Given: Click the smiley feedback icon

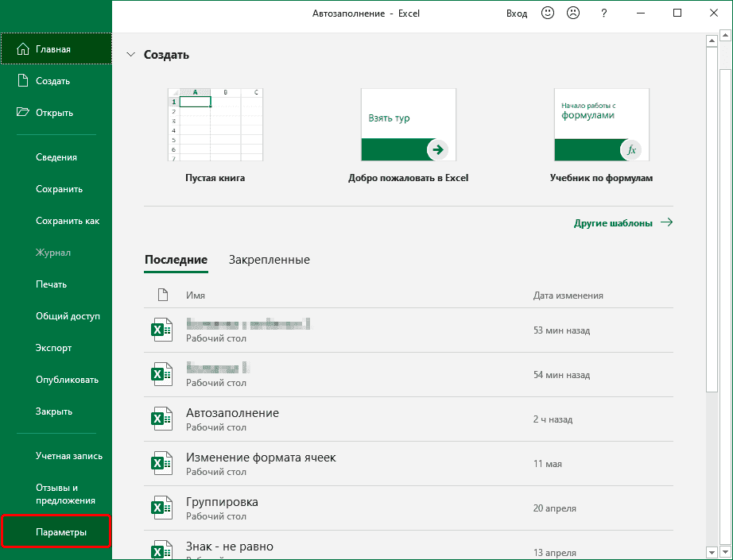Looking at the screenshot, I should pyautogui.click(x=548, y=13).
